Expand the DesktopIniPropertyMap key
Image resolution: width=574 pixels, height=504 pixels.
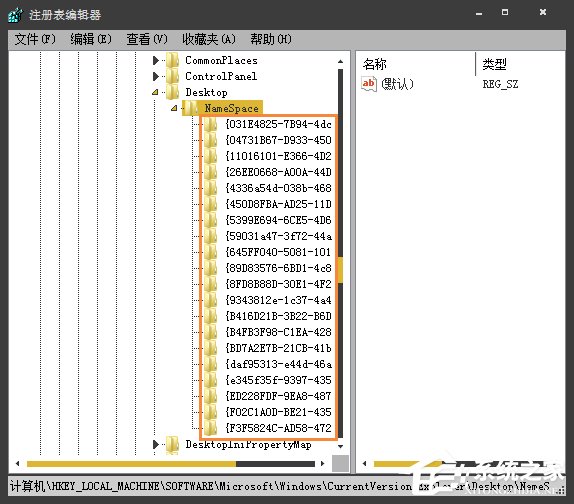click(x=156, y=445)
